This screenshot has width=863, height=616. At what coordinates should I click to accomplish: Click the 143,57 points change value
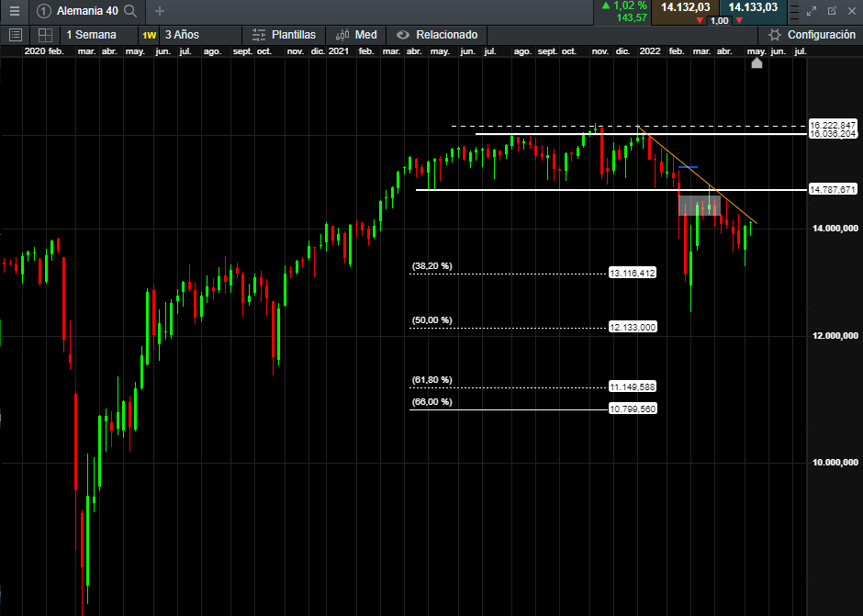point(632,18)
